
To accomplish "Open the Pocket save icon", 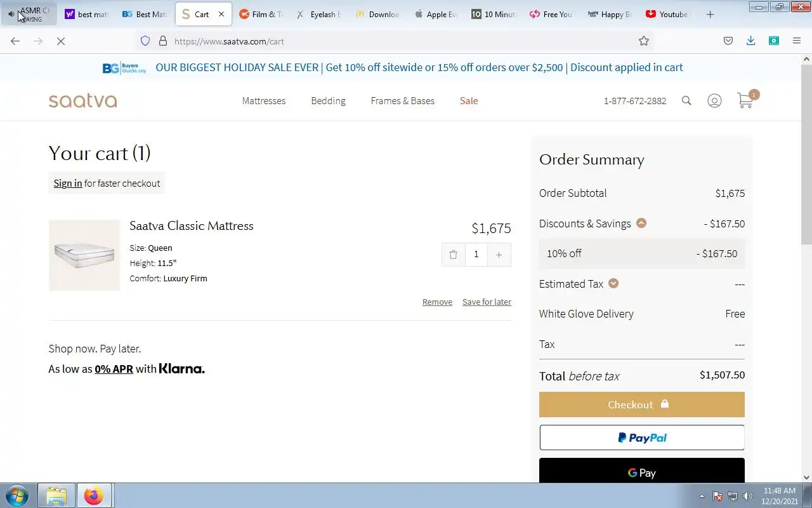I will pyautogui.click(x=728, y=41).
